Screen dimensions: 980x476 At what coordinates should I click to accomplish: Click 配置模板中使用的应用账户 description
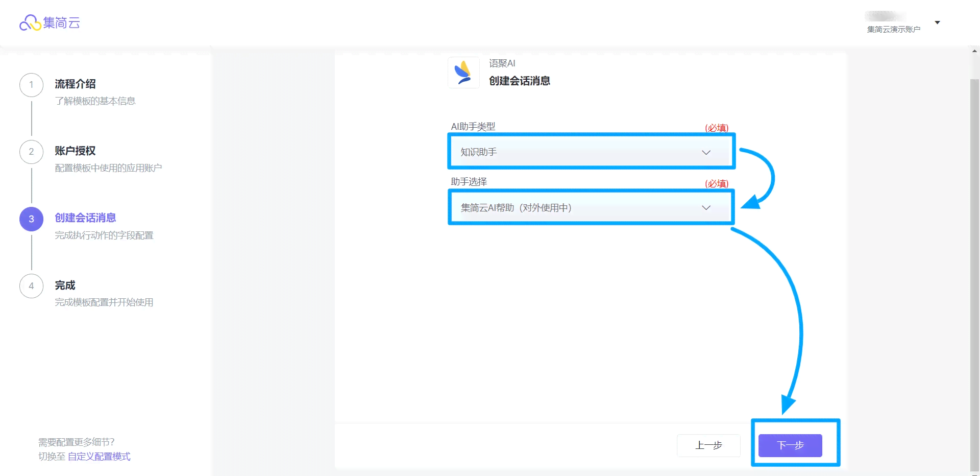pos(108,168)
